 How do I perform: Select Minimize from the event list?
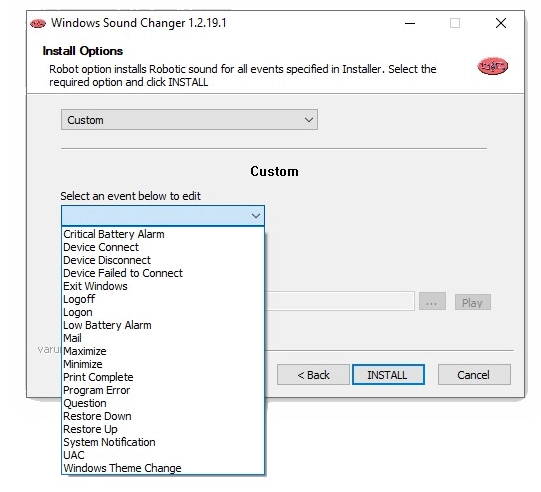coord(163,364)
